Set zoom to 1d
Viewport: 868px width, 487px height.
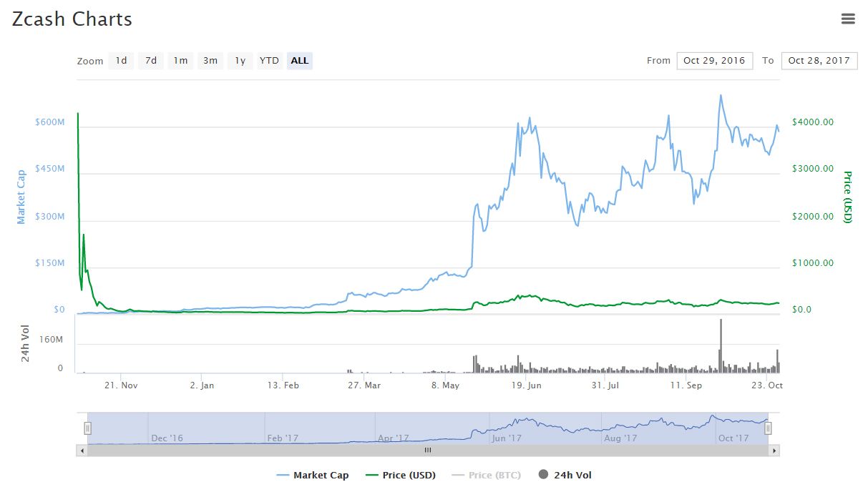122,61
